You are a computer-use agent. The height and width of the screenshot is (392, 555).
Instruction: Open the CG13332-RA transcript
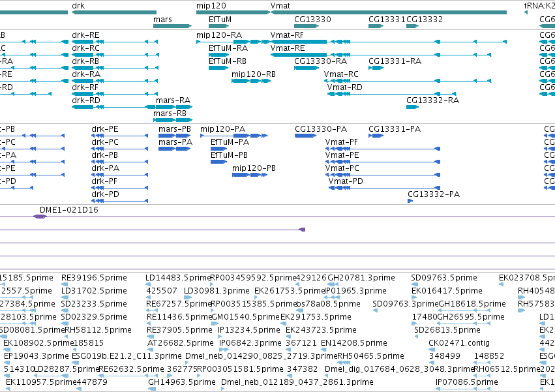412,107
